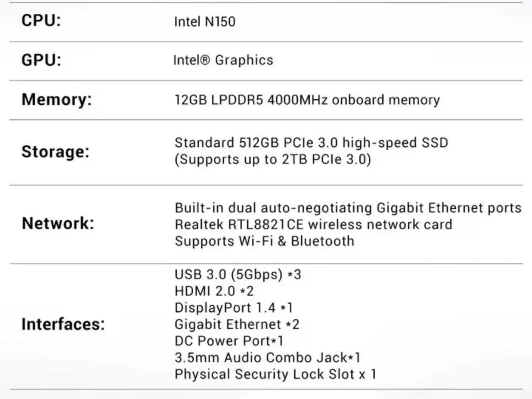
Task: Select Supports Wi-Fi & Bluetooth line
Action: [264, 241]
